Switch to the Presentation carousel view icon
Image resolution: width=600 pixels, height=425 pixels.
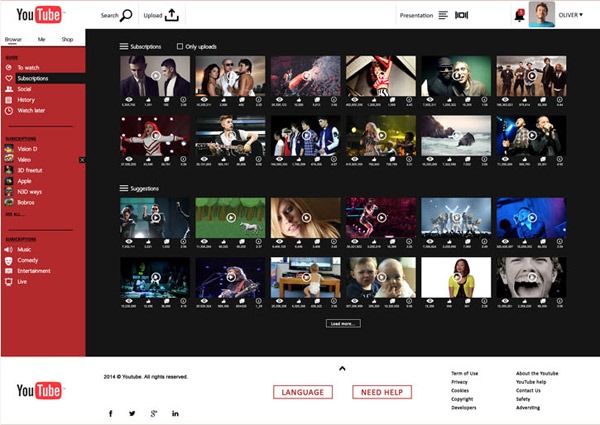[x=461, y=15]
